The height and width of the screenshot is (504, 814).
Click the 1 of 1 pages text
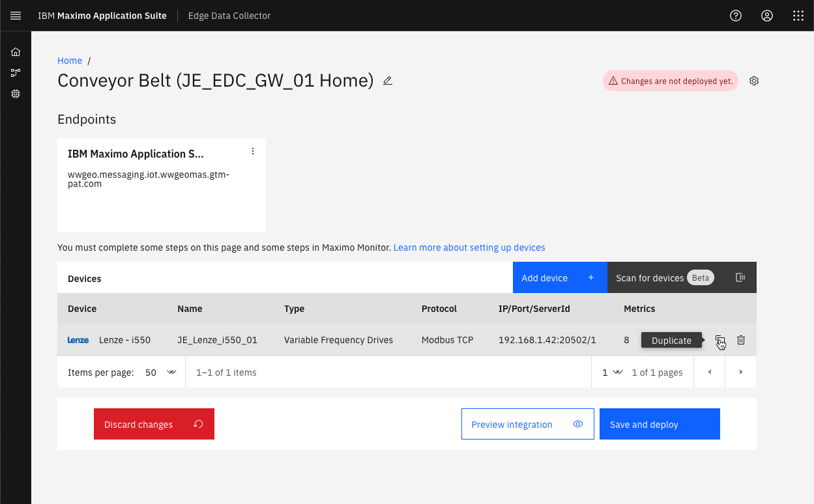tap(657, 372)
